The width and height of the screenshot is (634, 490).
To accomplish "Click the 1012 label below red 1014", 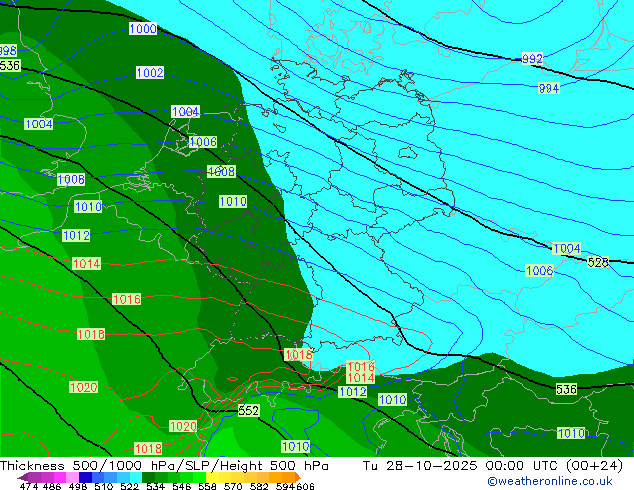I will click(x=353, y=391).
